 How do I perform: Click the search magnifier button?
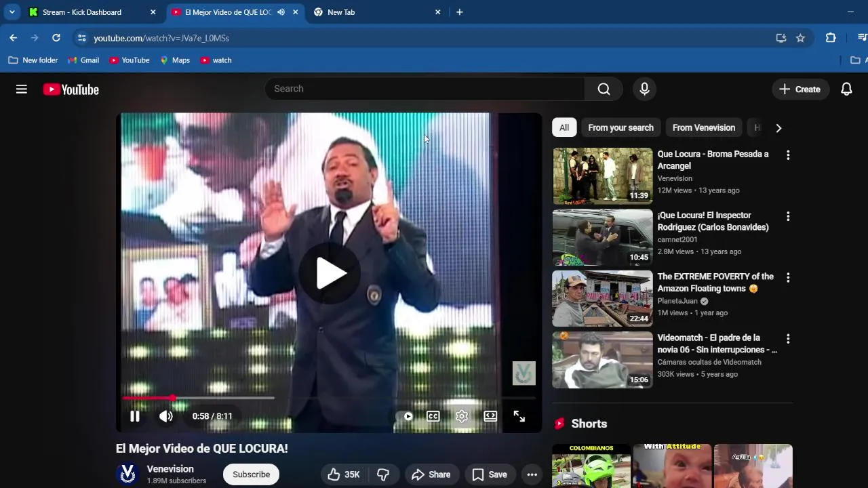pos(604,89)
